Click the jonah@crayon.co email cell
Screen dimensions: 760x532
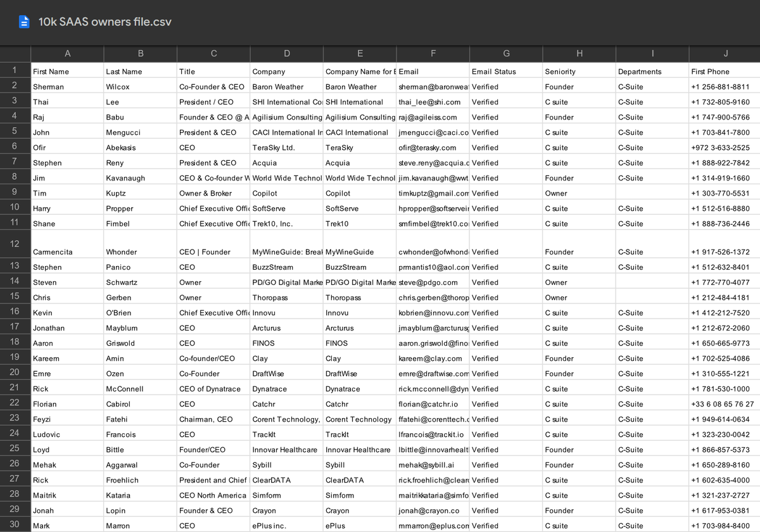coord(433,510)
